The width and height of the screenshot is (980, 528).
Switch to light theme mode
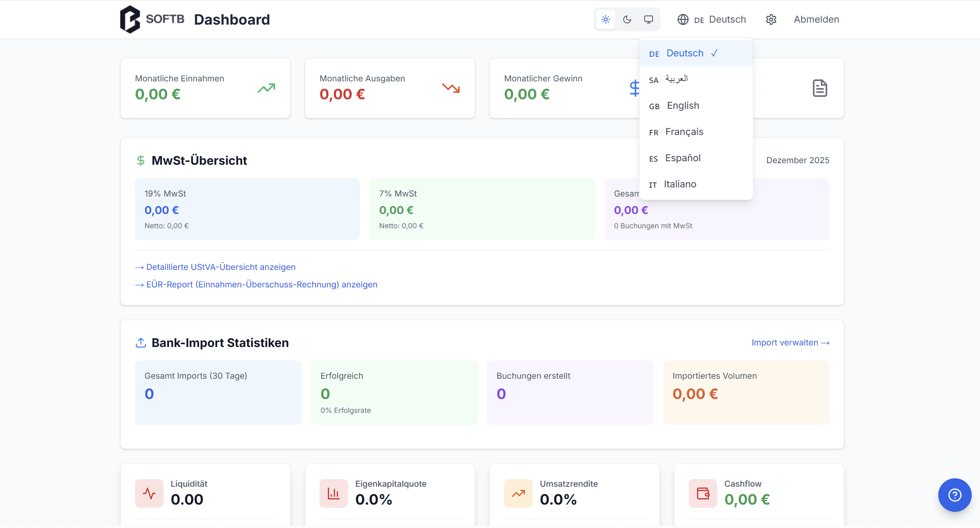[605, 19]
